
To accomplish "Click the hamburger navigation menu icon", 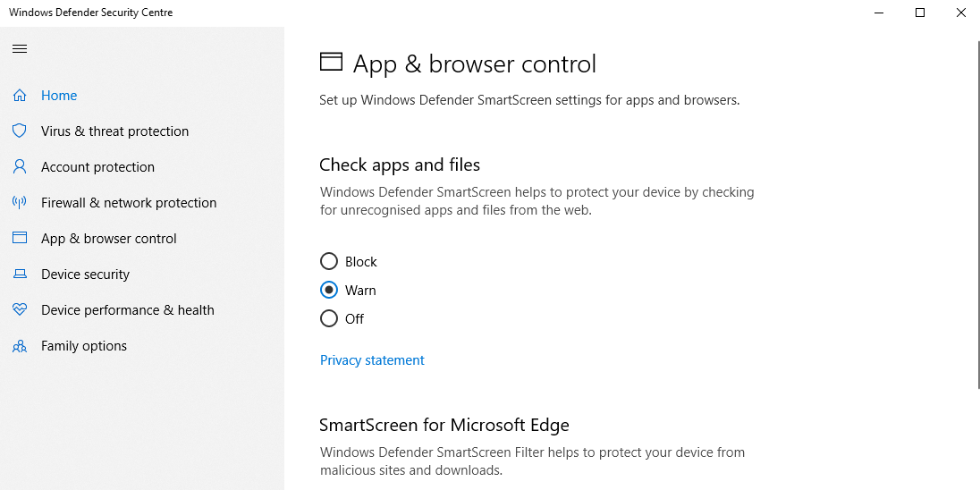I will (20, 48).
